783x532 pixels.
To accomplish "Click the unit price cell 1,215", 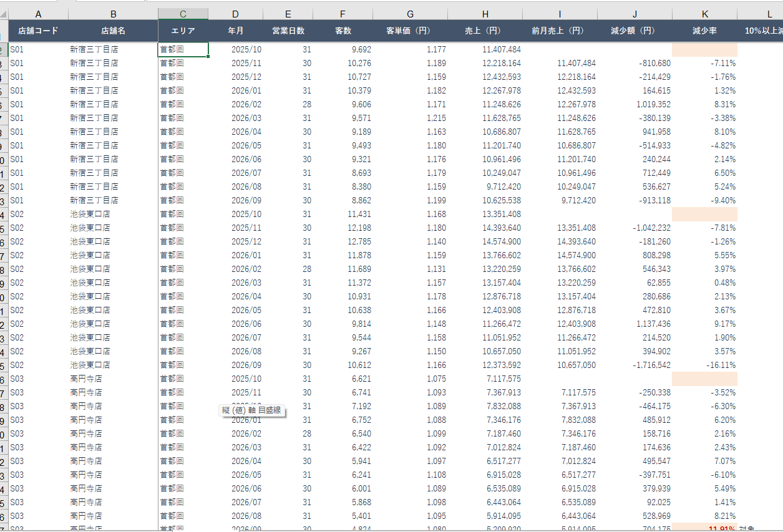I will click(x=410, y=118).
